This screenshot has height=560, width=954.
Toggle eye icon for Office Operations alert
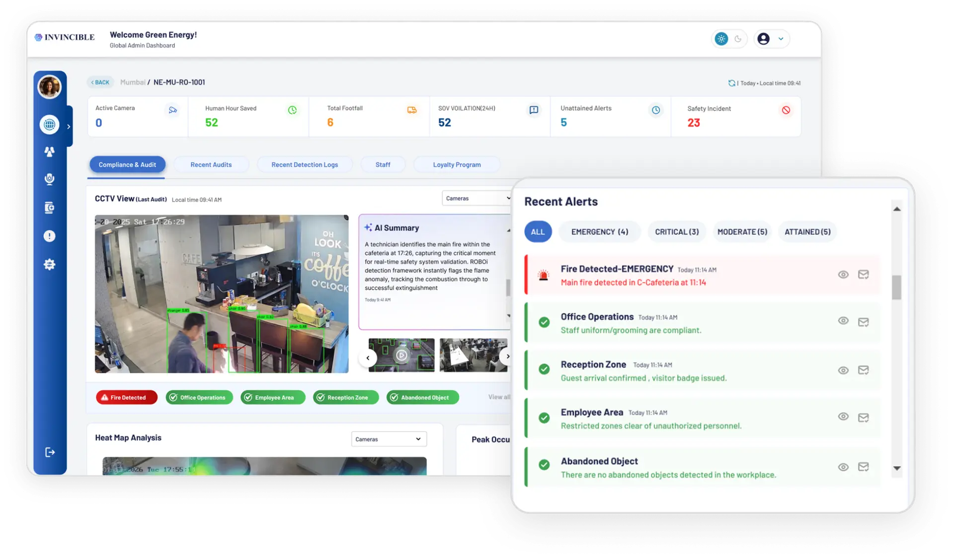[x=843, y=321]
